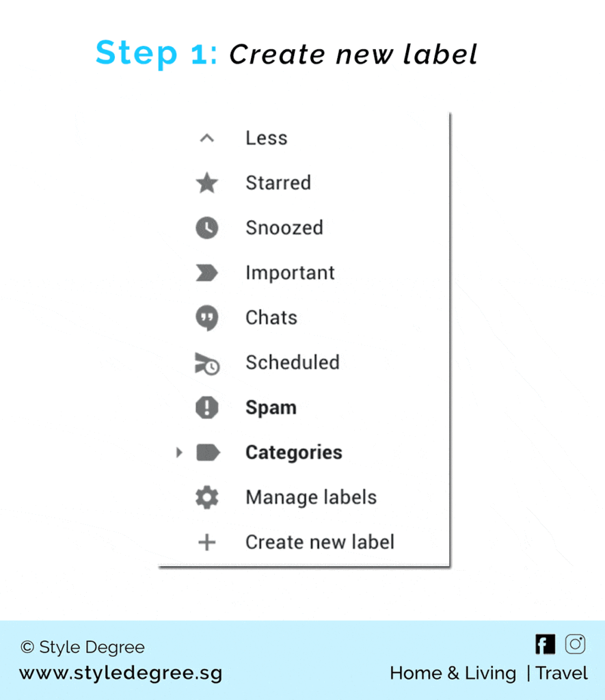Image resolution: width=605 pixels, height=700 pixels.
Task: Click the Categories label tag icon
Action: point(209,452)
